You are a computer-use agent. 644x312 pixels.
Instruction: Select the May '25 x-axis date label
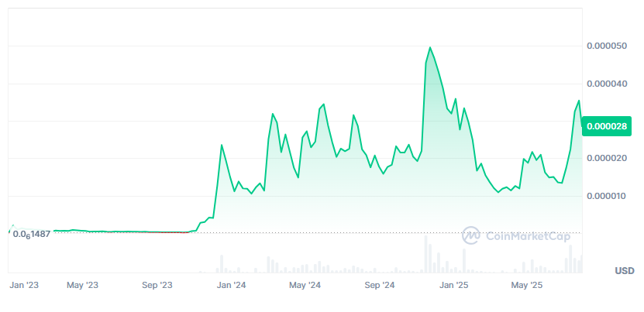click(x=529, y=286)
